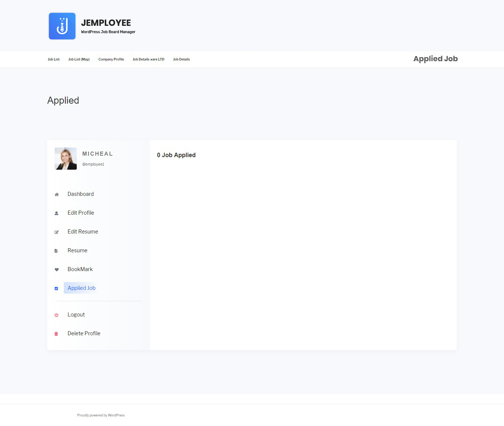Click the BookMark heart icon
The image size is (504, 426).
point(56,270)
